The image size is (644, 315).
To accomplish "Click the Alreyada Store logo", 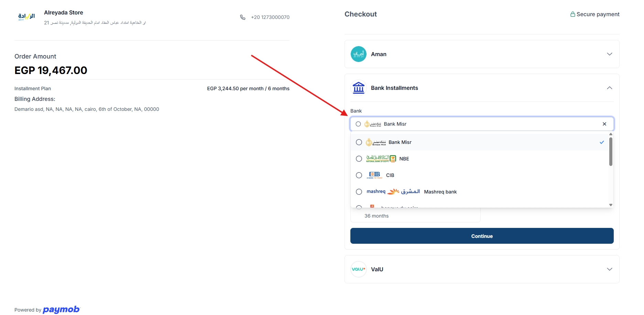I will [26, 17].
